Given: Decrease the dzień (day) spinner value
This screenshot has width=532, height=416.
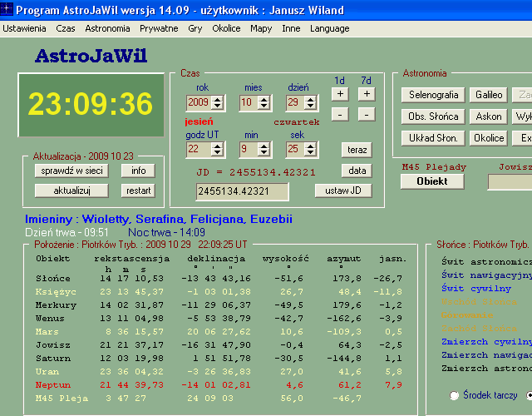Looking at the screenshot, I should coord(310,106).
